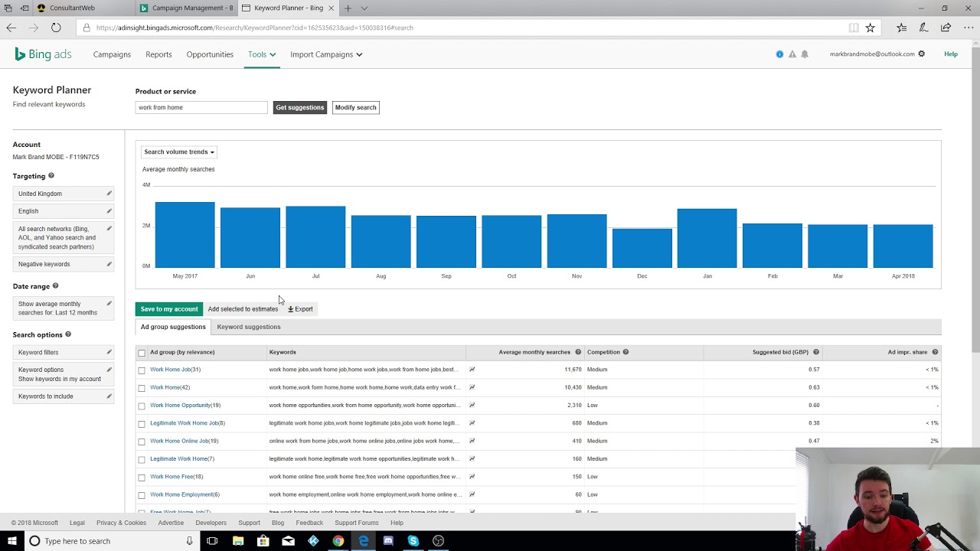This screenshot has width=980, height=551.
Task: Check Work Home Employment(6) row
Action: pos(142,495)
